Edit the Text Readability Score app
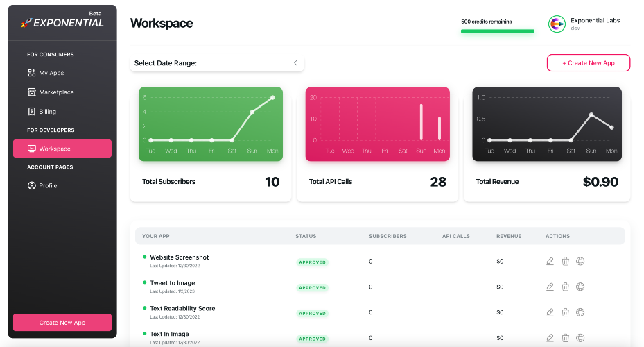The width and height of the screenshot is (644, 347). point(550,312)
